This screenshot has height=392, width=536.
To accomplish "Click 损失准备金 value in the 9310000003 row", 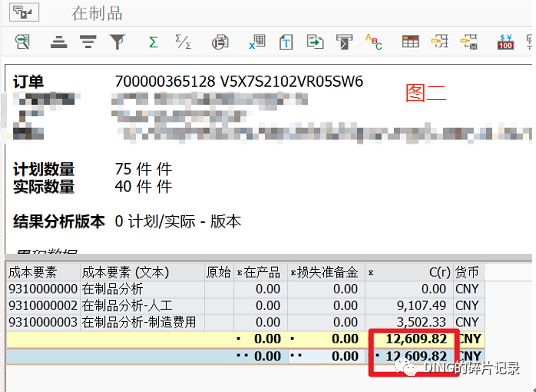I will (326, 322).
